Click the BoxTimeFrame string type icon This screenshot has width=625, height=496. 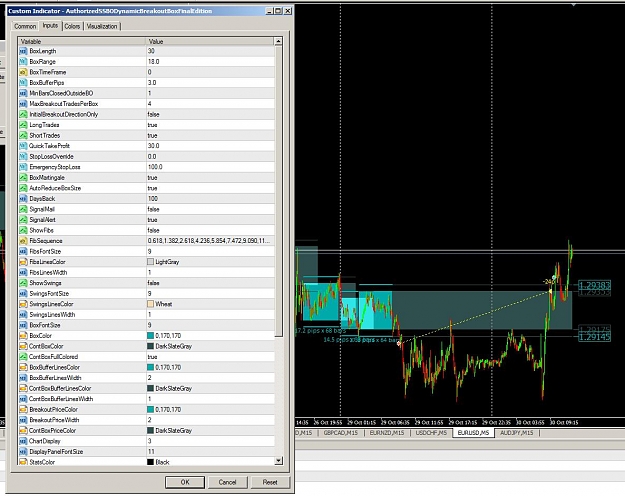pyautogui.click(x=23, y=72)
